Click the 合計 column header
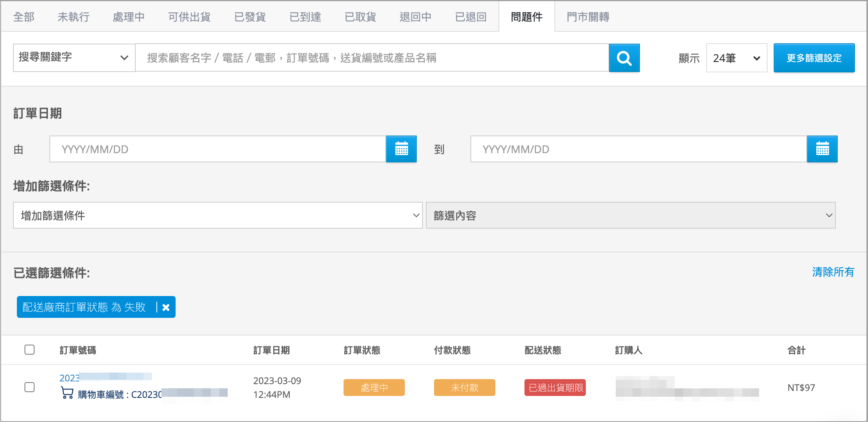The width and height of the screenshot is (868, 422). (x=797, y=350)
